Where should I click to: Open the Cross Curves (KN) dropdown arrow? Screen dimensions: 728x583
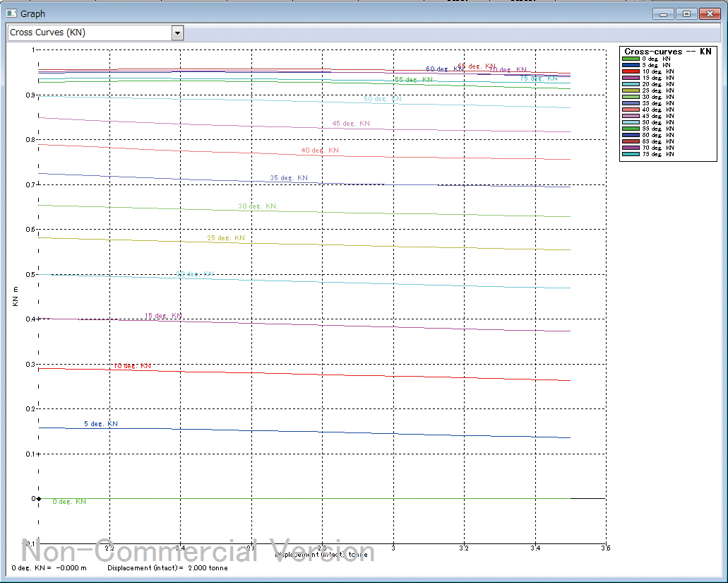[x=177, y=33]
